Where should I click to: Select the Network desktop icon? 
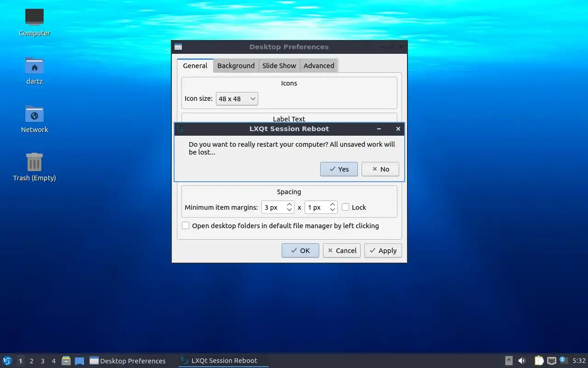click(x=34, y=119)
